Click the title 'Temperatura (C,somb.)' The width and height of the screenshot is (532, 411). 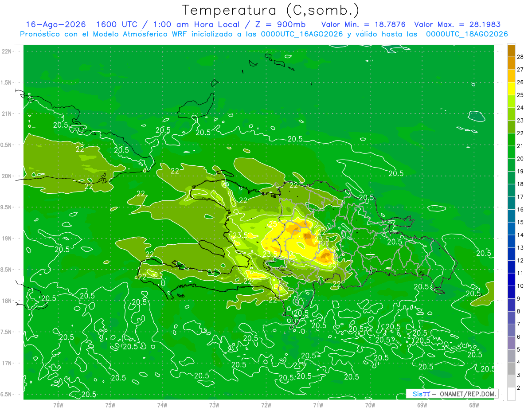coord(270,10)
